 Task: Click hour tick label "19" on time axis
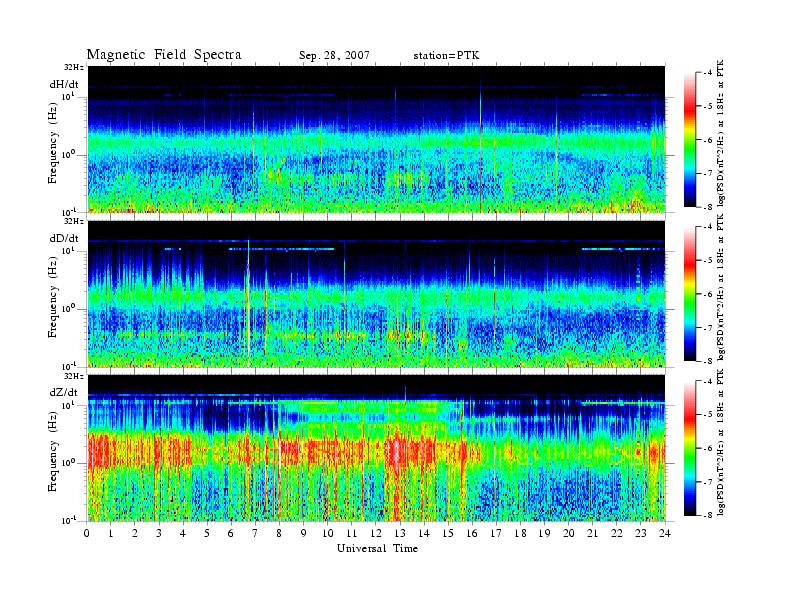coord(544,533)
